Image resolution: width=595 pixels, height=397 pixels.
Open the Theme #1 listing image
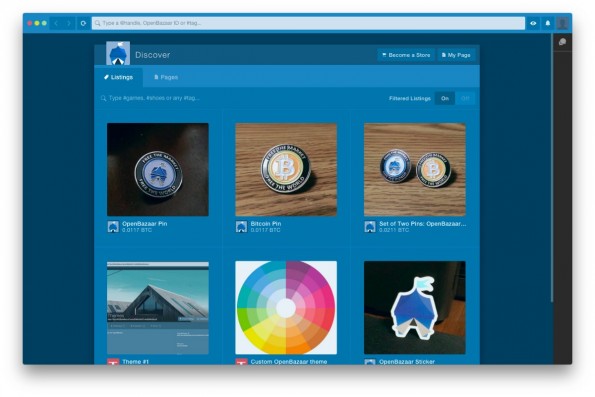coord(157,307)
